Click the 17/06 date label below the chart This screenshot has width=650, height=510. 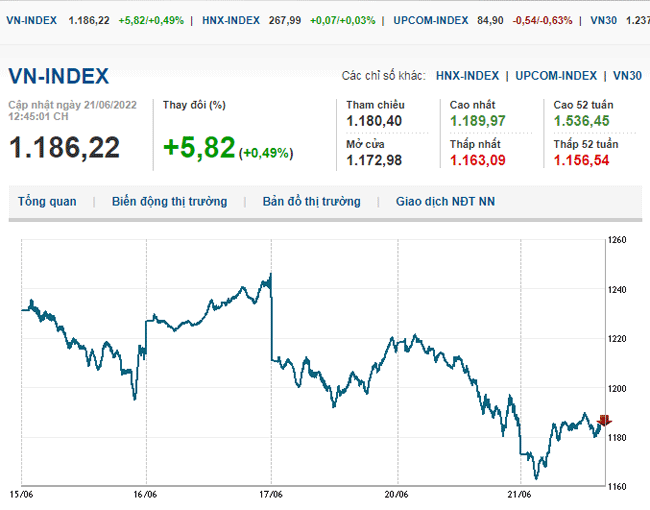[x=271, y=494]
